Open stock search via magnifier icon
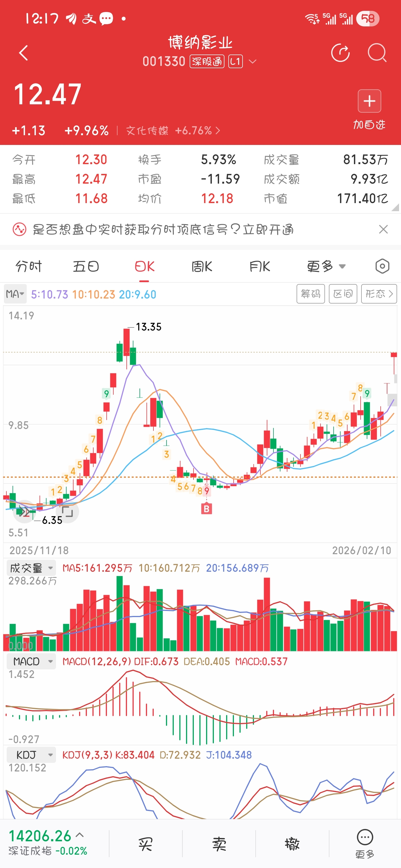 pyautogui.click(x=377, y=53)
